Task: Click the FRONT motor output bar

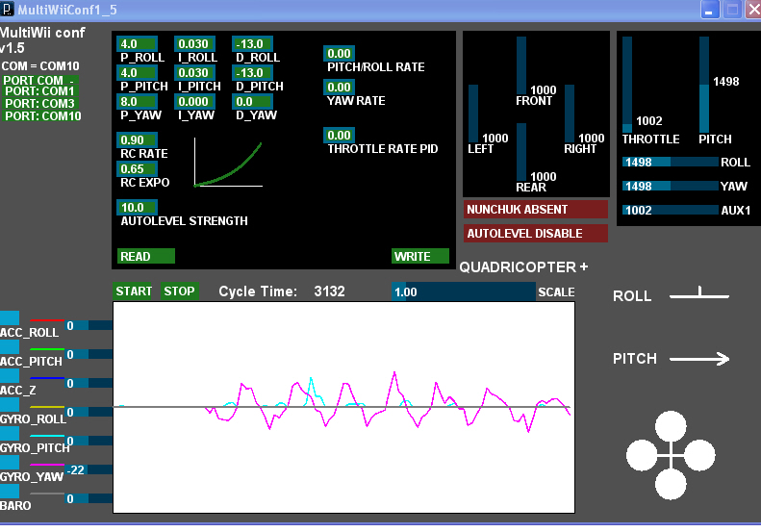Action: tap(521, 65)
